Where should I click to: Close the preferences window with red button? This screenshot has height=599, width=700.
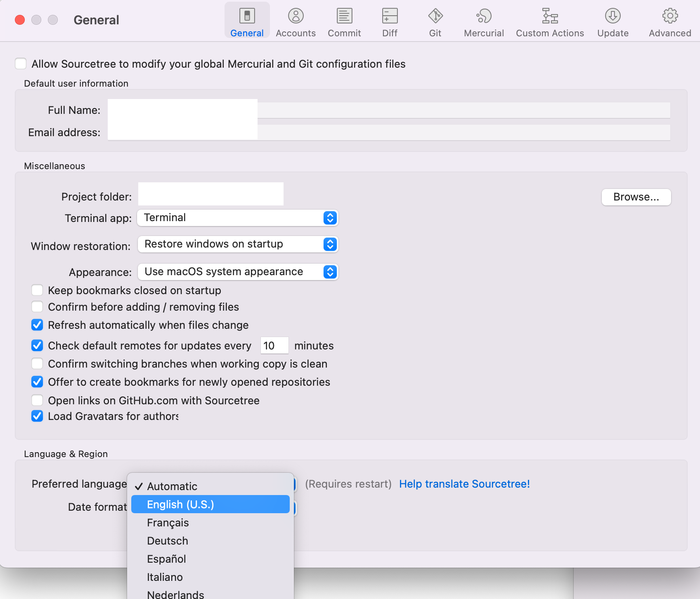coord(20,20)
